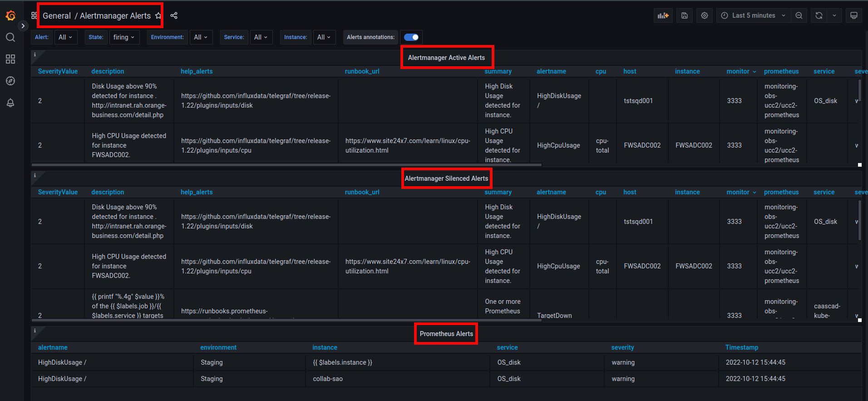Open the Alertmanager Silenced Alerts panel menu

(446, 178)
